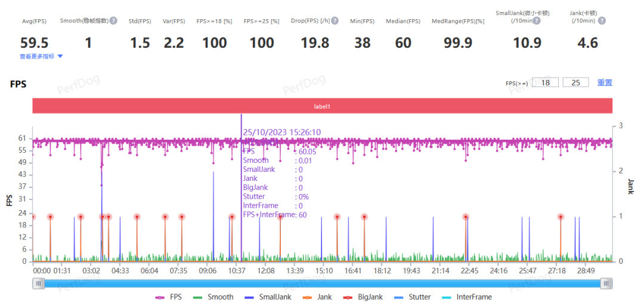Click help icon beside Drop(FPS) [/h]
Screen dimensions: 644x305
pyautogui.click(x=335, y=21)
